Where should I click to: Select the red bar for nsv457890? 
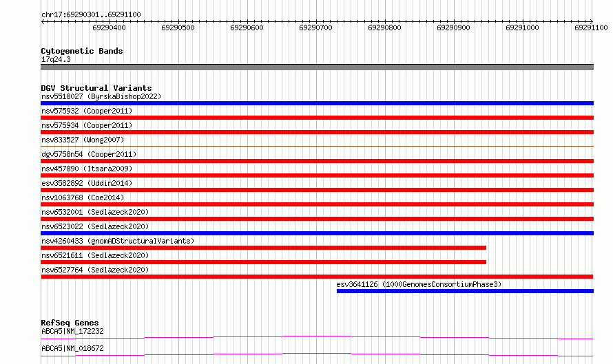[317, 175]
